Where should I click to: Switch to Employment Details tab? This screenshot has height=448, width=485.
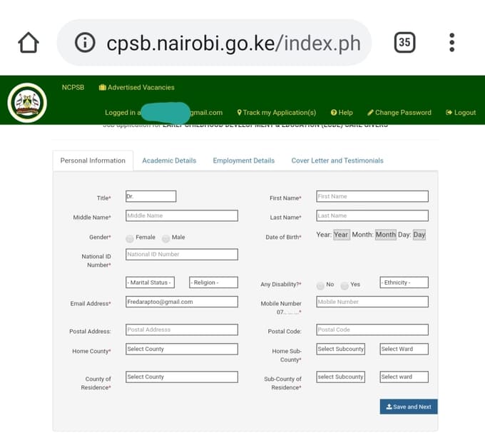pyautogui.click(x=244, y=161)
